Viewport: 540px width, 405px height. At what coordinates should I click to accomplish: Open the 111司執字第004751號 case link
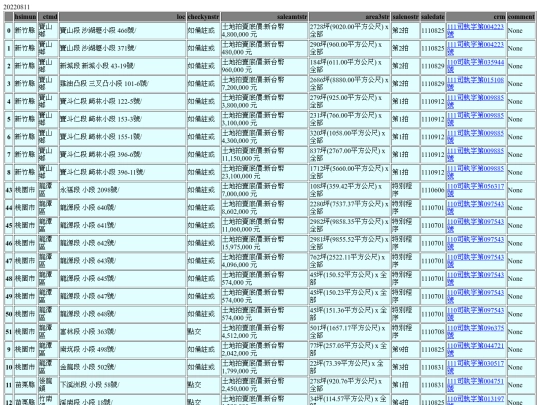(475, 385)
